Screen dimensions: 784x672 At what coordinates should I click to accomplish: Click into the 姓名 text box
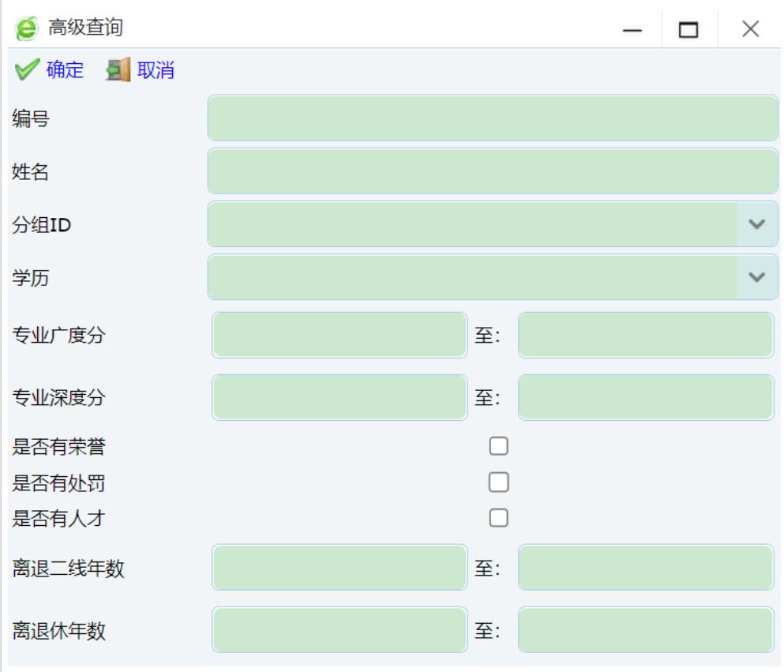[x=493, y=171]
